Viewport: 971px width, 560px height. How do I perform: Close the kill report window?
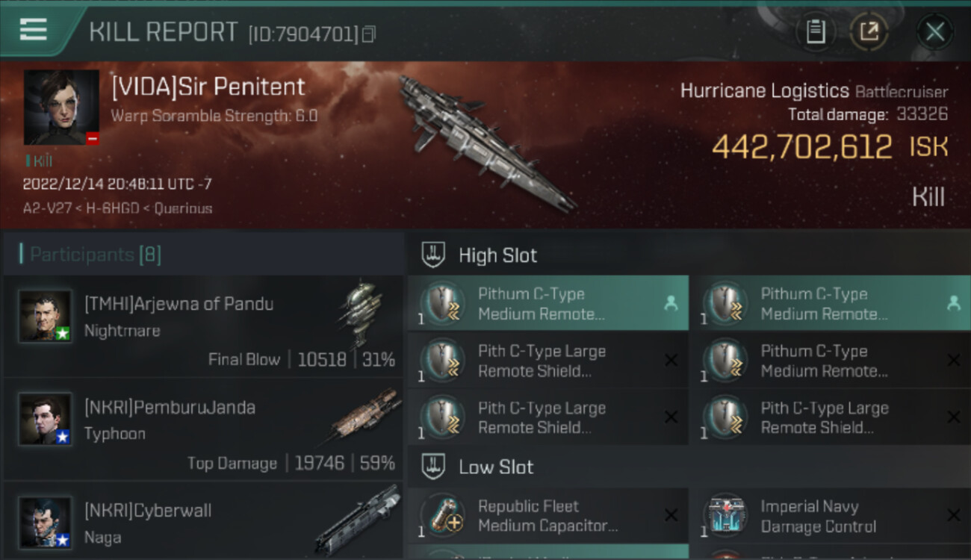coord(934,31)
